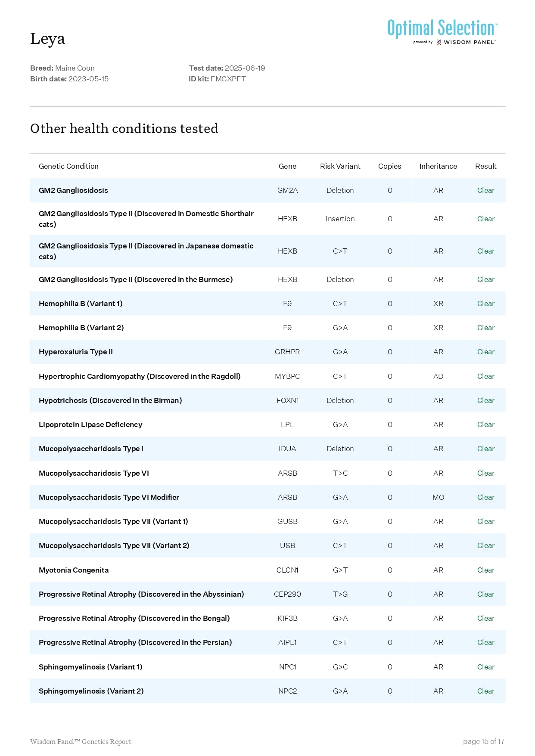Click the Genetic Condition column header

(x=68, y=166)
